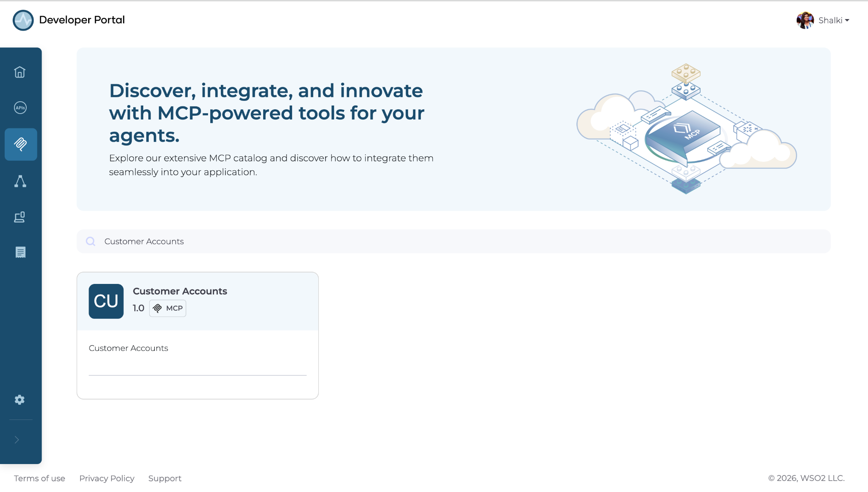Viewport: 868px width, 492px height.
Task: Open the settings gear icon
Action: (x=19, y=400)
